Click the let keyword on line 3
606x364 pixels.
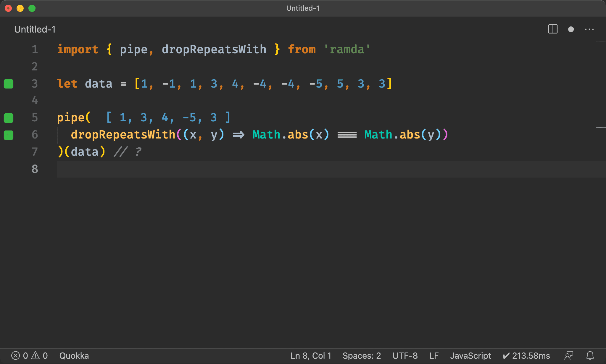coord(67,84)
